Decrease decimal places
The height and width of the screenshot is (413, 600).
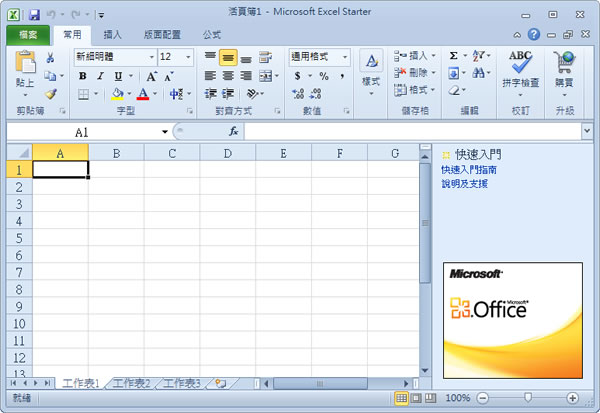coord(316,94)
